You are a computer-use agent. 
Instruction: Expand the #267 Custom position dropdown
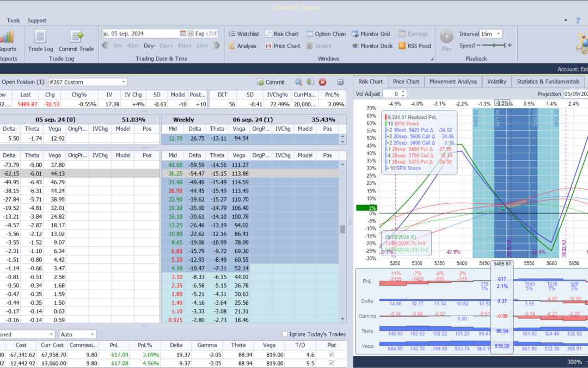[x=124, y=82]
